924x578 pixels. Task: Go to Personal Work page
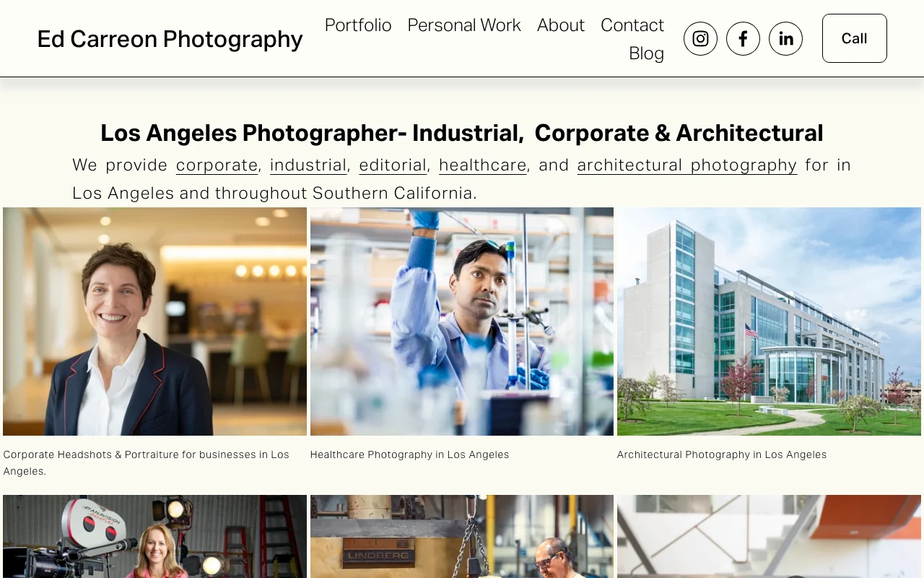coord(464,25)
